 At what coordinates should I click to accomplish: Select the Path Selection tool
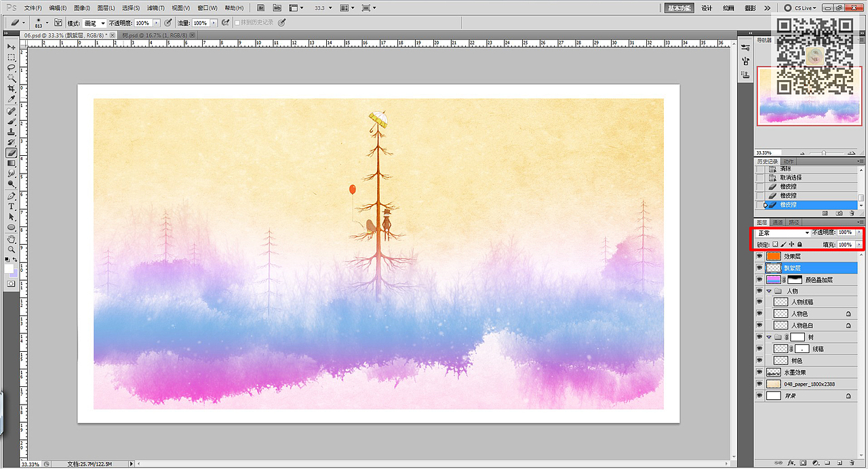[12, 216]
